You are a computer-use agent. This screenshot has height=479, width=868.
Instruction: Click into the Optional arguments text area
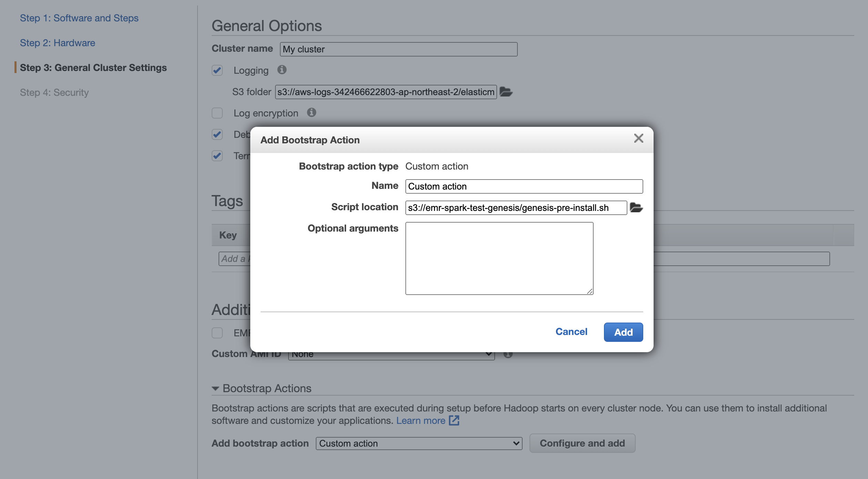pyautogui.click(x=499, y=258)
